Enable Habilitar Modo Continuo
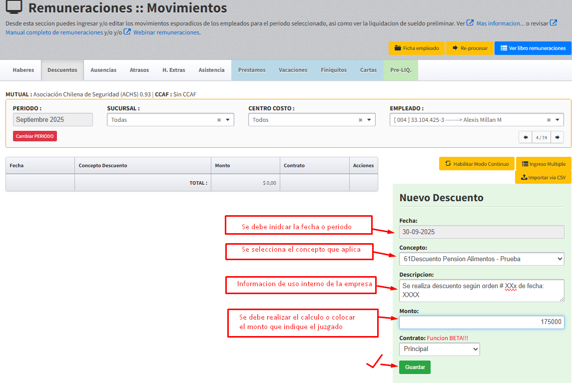The height and width of the screenshot is (392, 572). (x=477, y=164)
